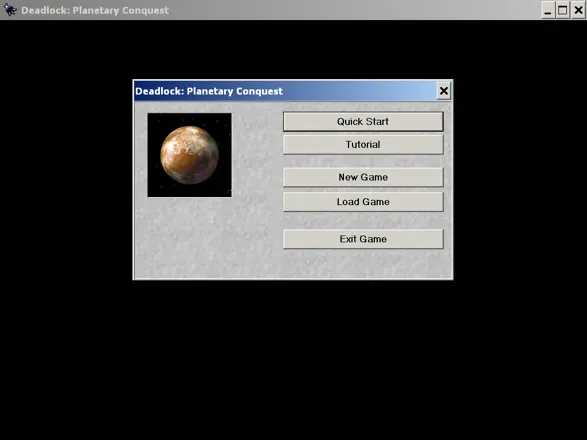
Task: Close the main game window
Action: coord(578,10)
